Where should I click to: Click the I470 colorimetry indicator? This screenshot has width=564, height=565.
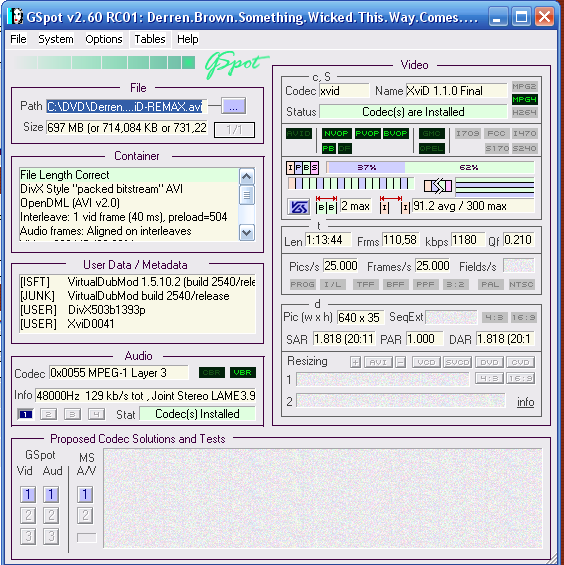pos(524,133)
